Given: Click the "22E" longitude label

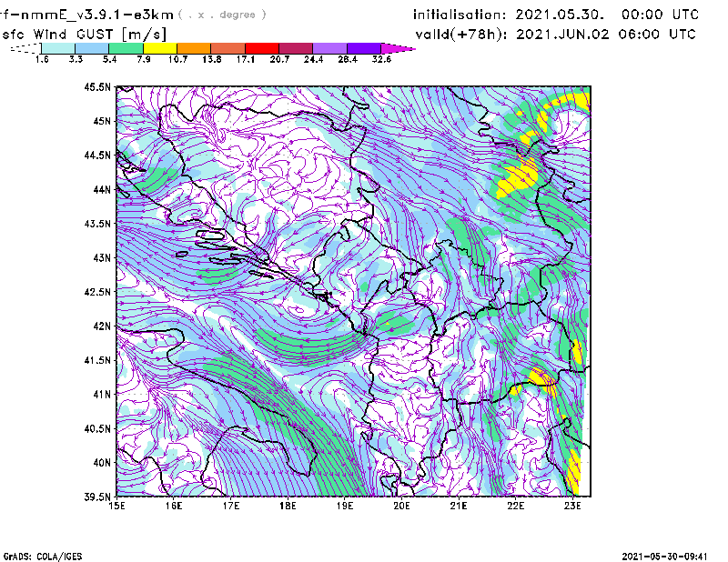Looking at the screenshot, I should coord(515,506).
